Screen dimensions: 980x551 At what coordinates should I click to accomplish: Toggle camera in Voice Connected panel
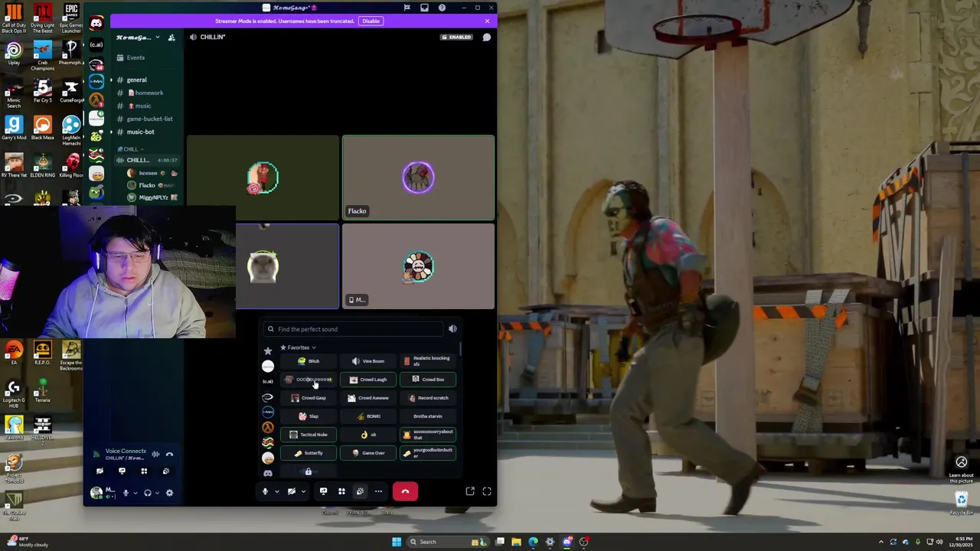point(100,471)
